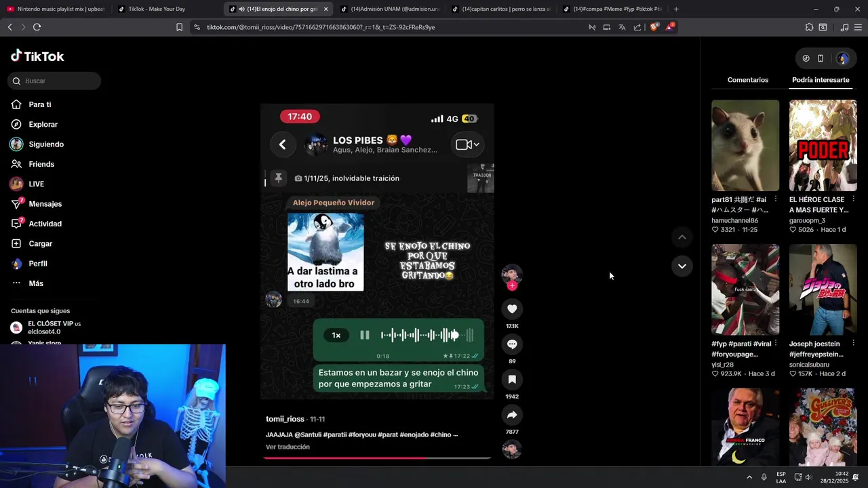Open the browser extensions puzzle icon
This screenshot has height=488, width=868.
click(809, 27)
